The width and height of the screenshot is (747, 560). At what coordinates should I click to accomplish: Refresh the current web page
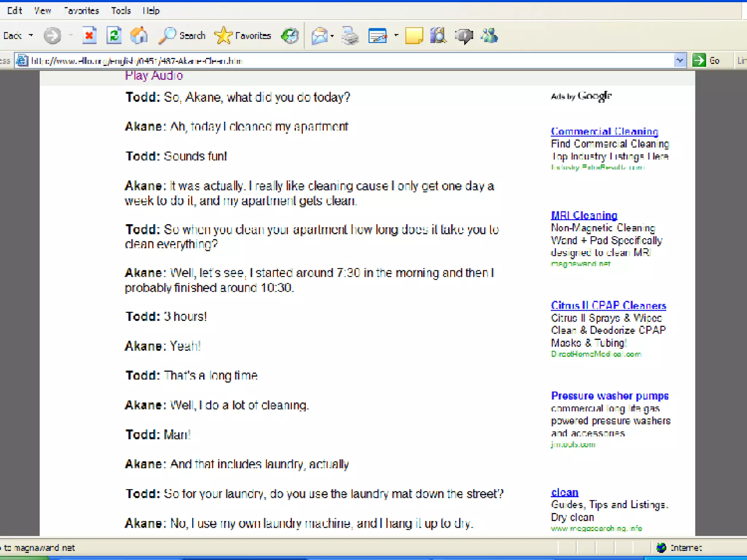[114, 36]
